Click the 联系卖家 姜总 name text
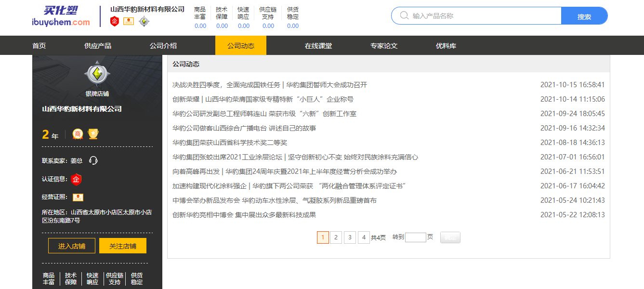The height and width of the screenshot is (289, 644). click(x=77, y=160)
